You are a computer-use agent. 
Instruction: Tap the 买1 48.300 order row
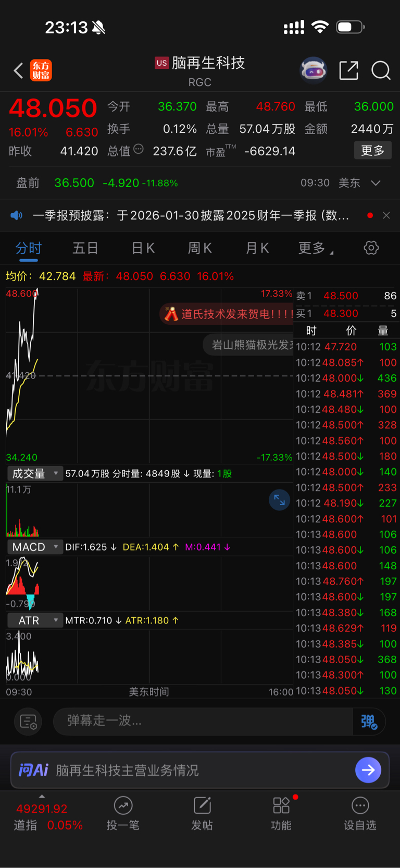(346, 313)
